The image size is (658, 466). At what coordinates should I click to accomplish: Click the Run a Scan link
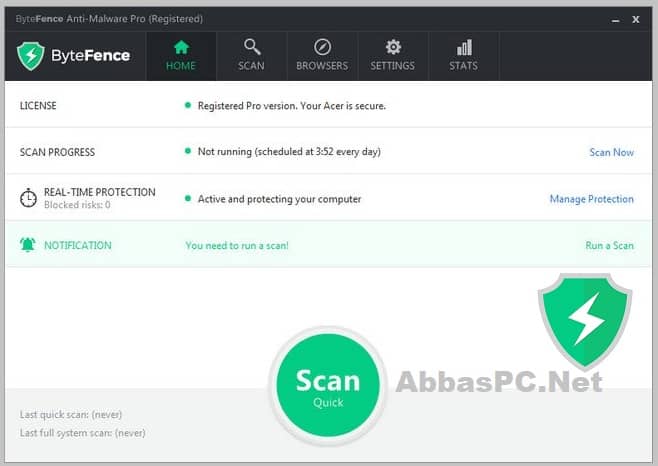click(x=609, y=246)
